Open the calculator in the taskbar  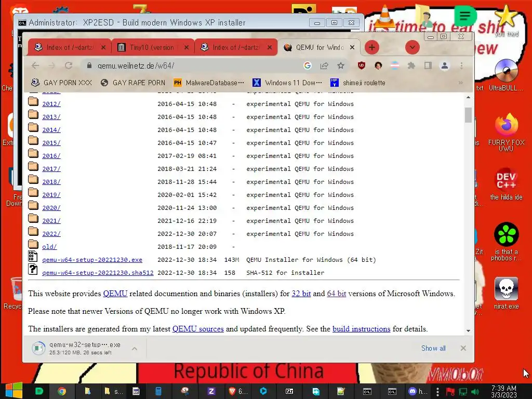pyautogui.click(x=158, y=391)
